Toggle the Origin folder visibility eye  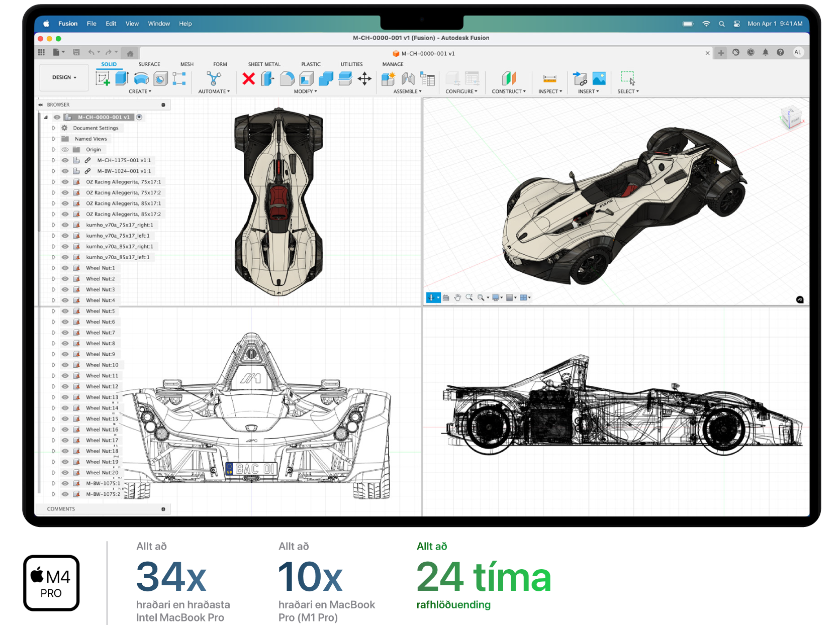(65, 150)
